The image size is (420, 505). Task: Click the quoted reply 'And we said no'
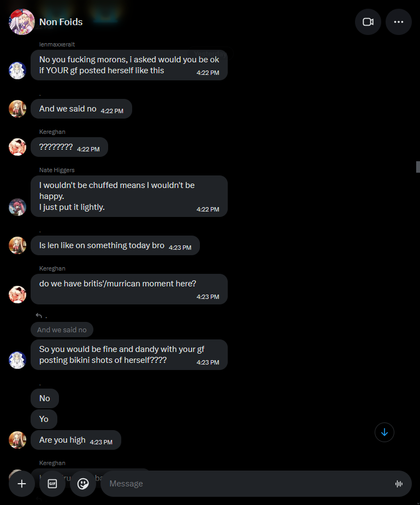62,330
